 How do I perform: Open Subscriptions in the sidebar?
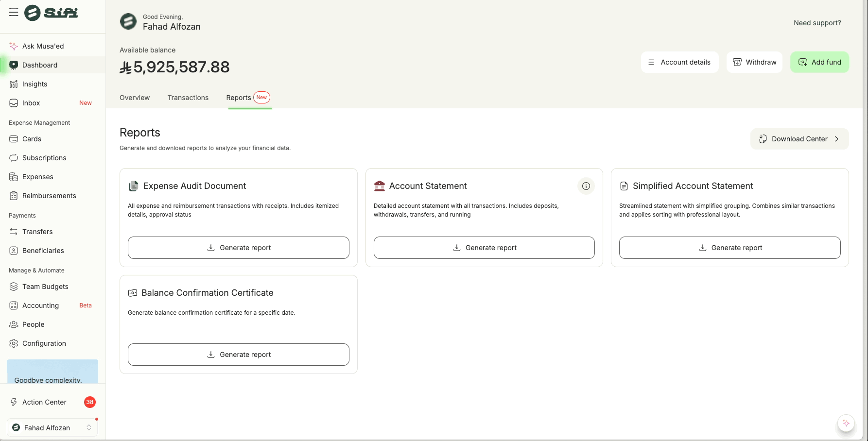44,158
